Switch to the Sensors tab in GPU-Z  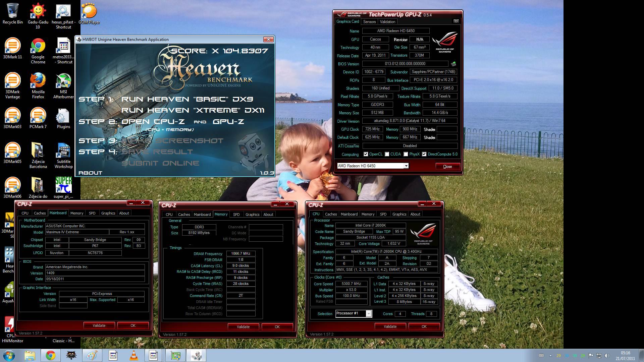tap(369, 22)
